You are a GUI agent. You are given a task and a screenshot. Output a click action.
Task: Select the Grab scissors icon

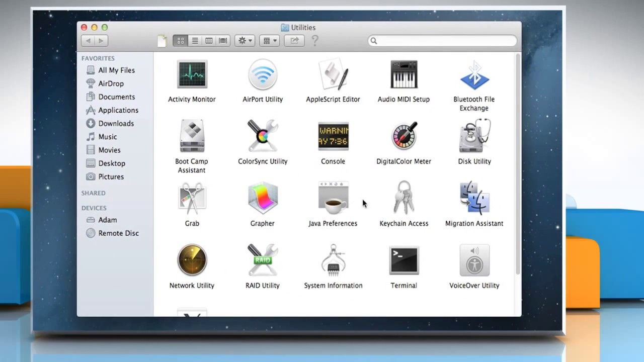(x=192, y=199)
